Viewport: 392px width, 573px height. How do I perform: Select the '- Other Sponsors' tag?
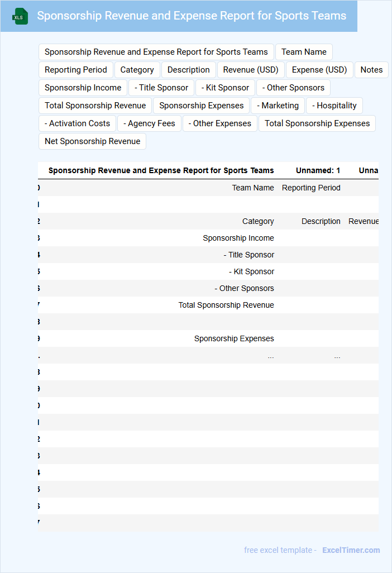pos(293,88)
